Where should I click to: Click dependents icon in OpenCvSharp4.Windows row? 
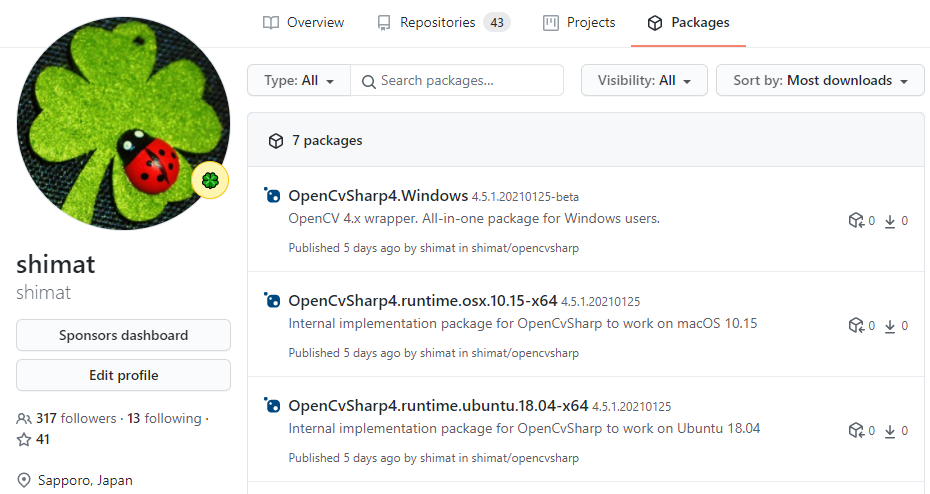tap(855, 221)
